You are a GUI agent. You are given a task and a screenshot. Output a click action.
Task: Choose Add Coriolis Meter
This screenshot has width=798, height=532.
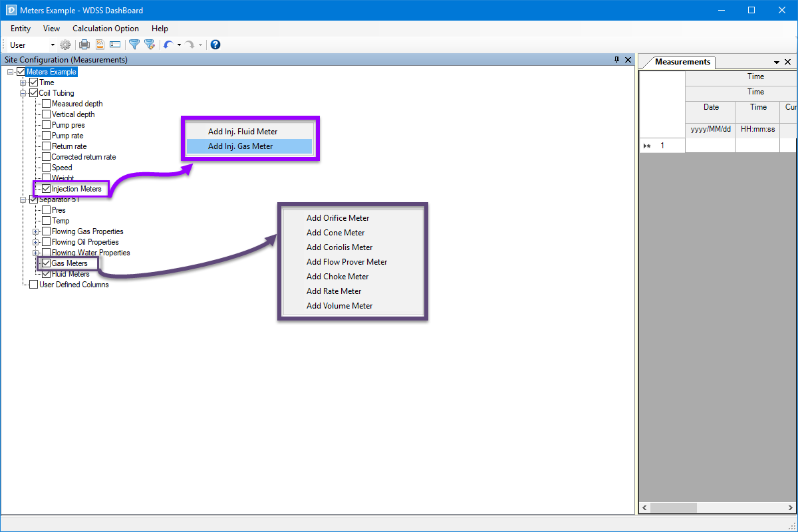(353, 247)
